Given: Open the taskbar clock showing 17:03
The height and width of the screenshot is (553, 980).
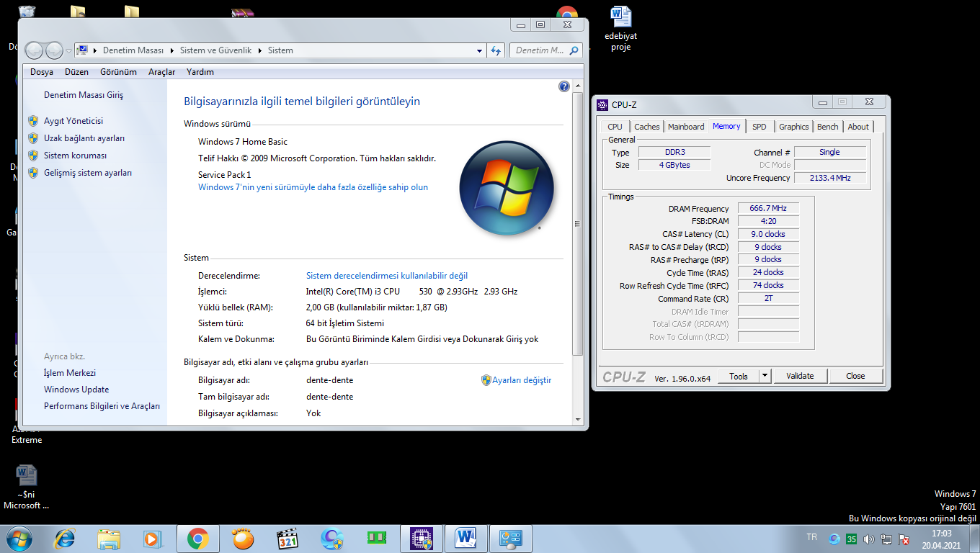Looking at the screenshot, I should point(942,539).
